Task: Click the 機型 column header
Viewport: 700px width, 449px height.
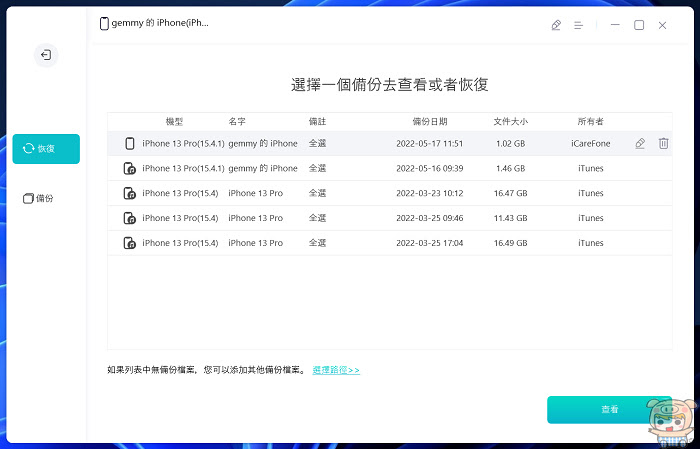Action: point(174,121)
